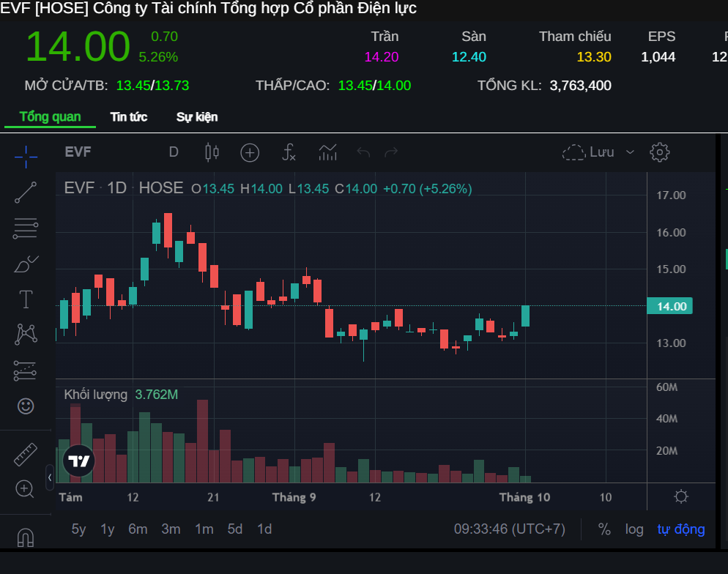
Task: Click the zoom in magnifier tool
Action: pyautogui.click(x=26, y=488)
